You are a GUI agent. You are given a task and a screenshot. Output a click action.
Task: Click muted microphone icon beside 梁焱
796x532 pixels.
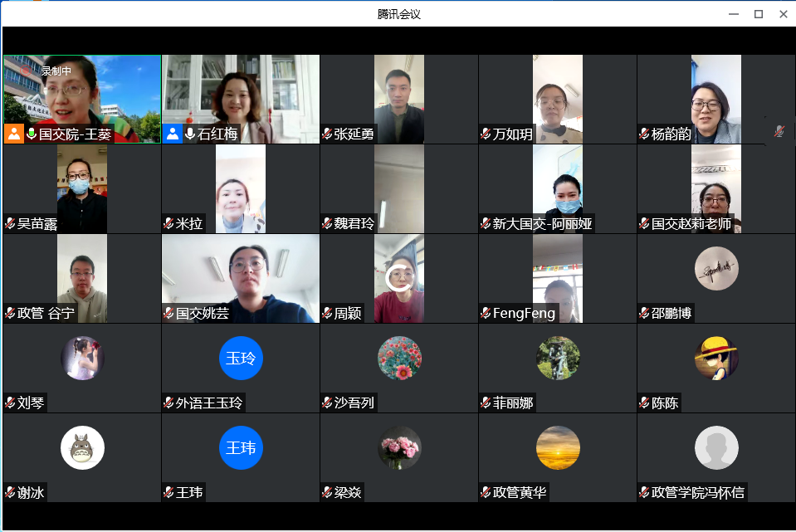pyautogui.click(x=327, y=492)
